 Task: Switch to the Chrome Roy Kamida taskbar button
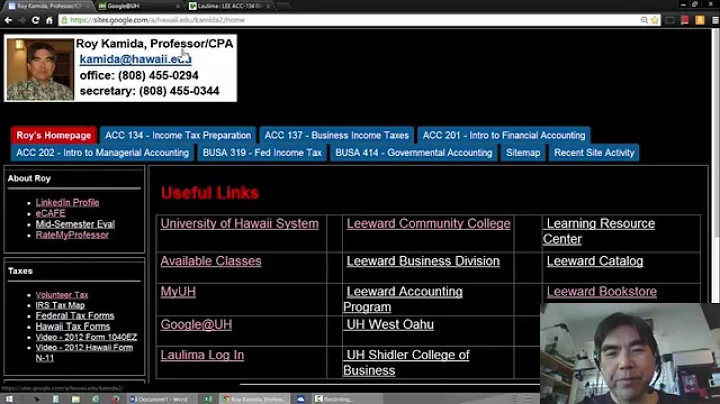[x=256, y=399]
